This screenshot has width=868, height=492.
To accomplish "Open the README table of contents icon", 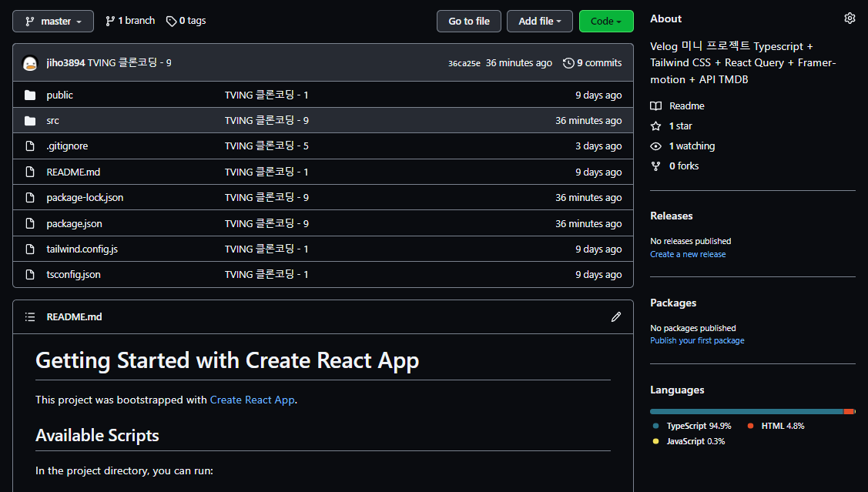I will point(30,317).
